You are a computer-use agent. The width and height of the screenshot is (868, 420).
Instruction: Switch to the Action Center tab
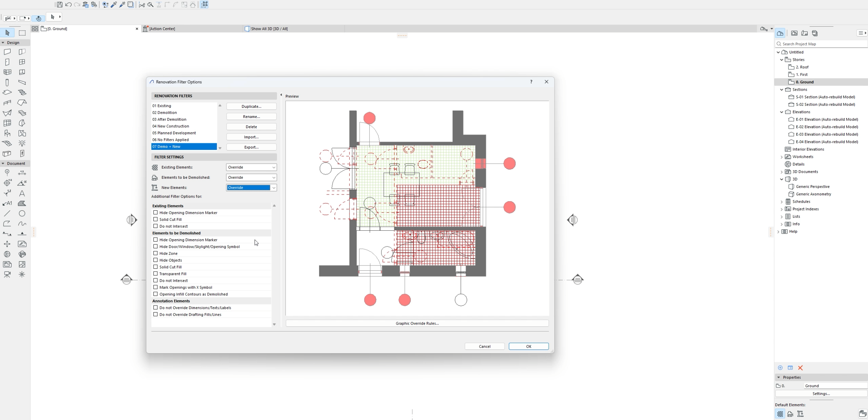(x=192, y=29)
